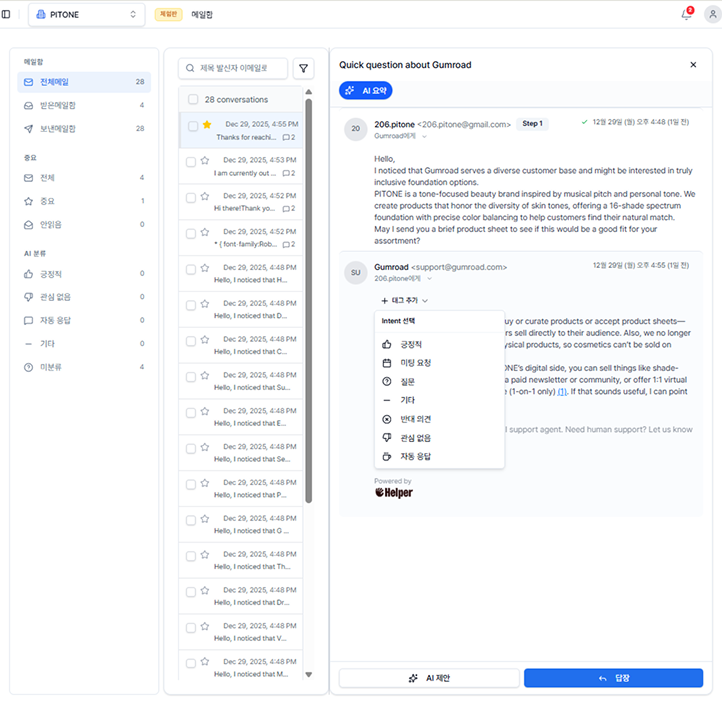
Task: Open the user profile avatar
Action: [712, 14]
